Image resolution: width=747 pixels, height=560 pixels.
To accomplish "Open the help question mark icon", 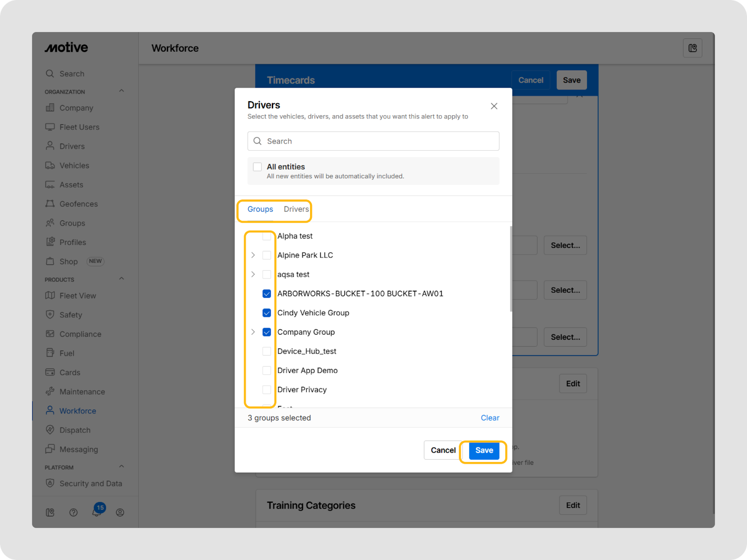I will (x=73, y=512).
